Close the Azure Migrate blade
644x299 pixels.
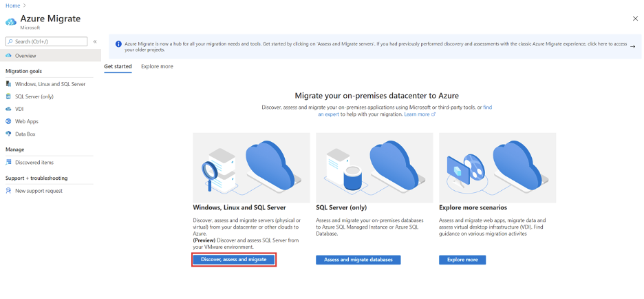click(x=634, y=19)
